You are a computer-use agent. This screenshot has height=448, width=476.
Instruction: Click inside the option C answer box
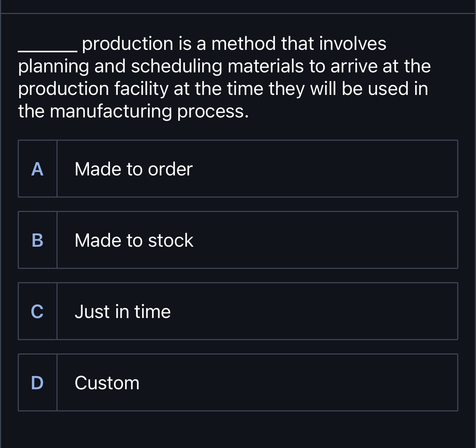pyautogui.click(x=258, y=311)
